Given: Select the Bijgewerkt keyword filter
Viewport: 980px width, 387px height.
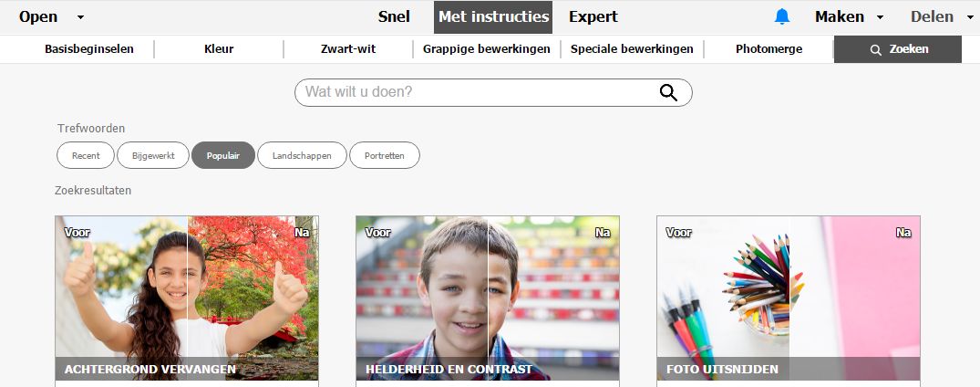Looking at the screenshot, I should click(153, 155).
